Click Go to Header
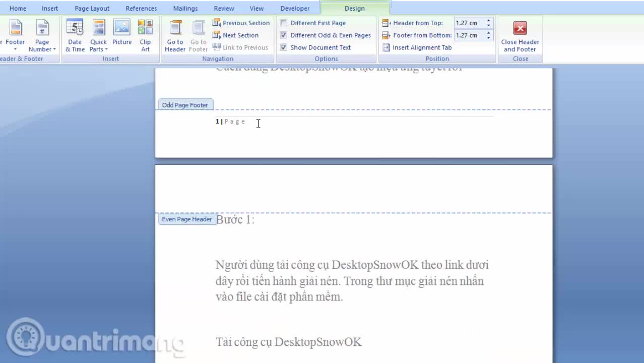The width and height of the screenshot is (644, 363). tap(175, 35)
